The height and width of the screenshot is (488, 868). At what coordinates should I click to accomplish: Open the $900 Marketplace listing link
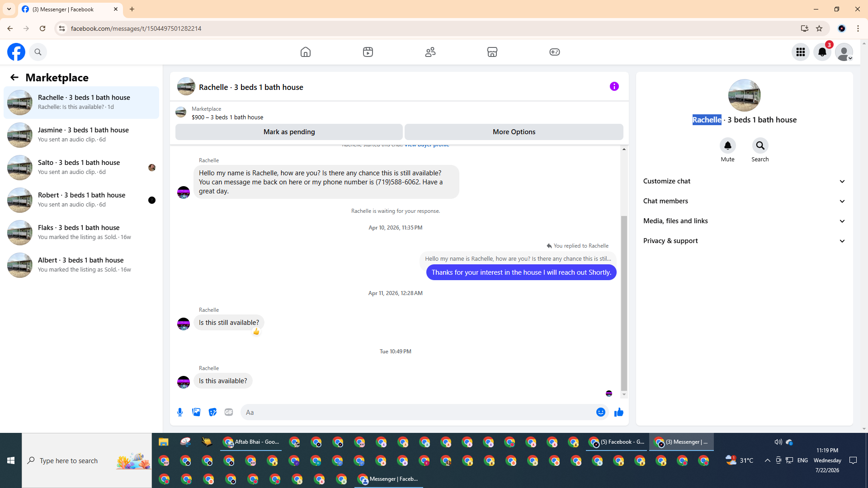(227, 117)
